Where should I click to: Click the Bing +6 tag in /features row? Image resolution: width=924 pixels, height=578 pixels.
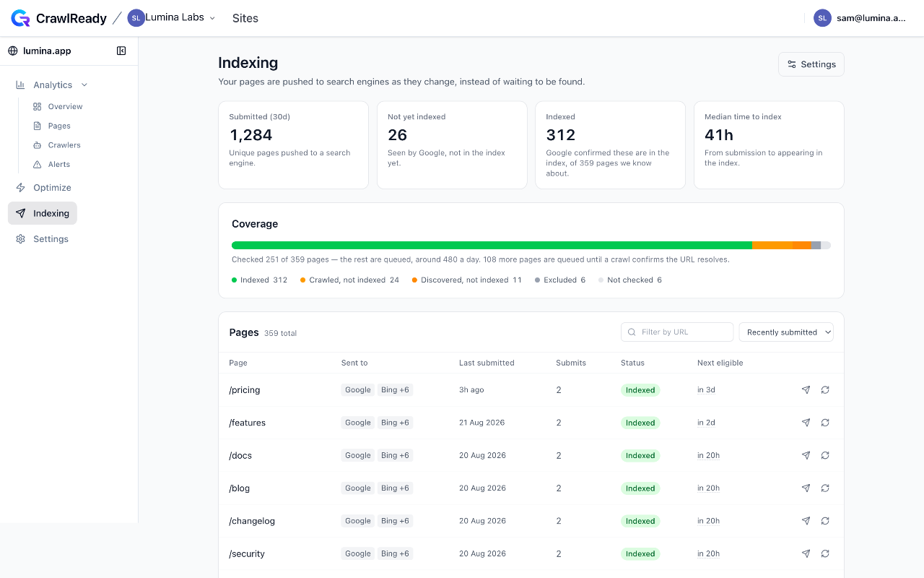(x=395, y=423)
